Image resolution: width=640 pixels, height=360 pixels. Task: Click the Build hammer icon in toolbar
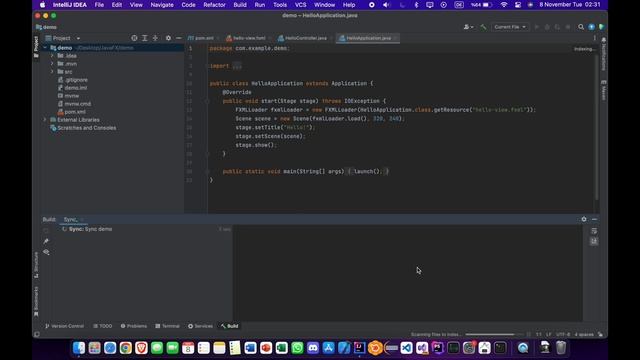coord(483,27)
